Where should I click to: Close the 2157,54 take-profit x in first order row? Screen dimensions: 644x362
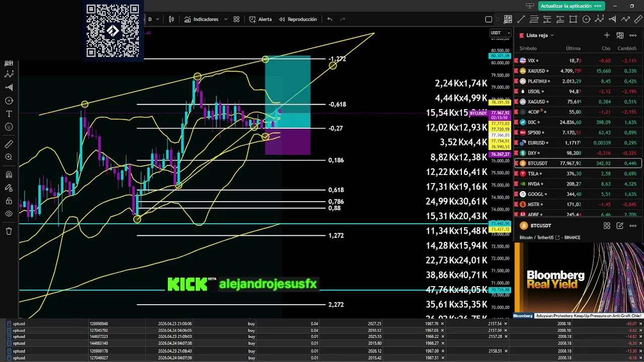pos(505,324)
